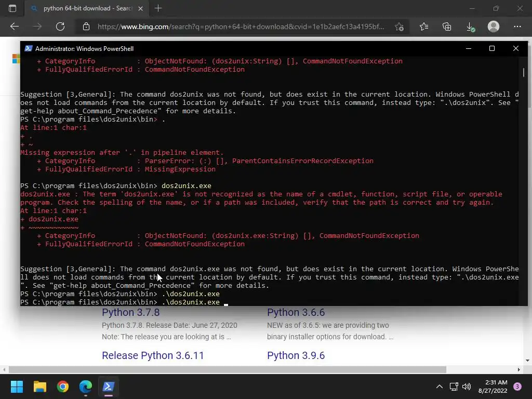Open Edge settings and more menu
532x399 pixels.
pos(517,26)
